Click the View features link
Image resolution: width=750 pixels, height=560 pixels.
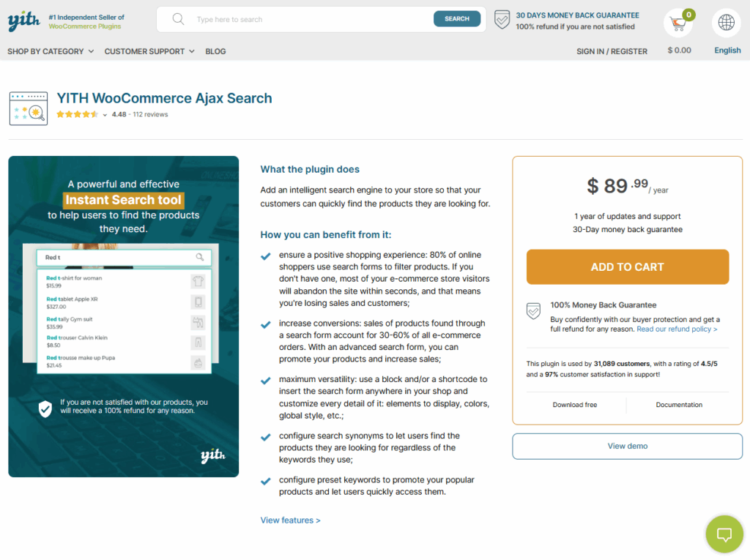[x=289, y=520]
